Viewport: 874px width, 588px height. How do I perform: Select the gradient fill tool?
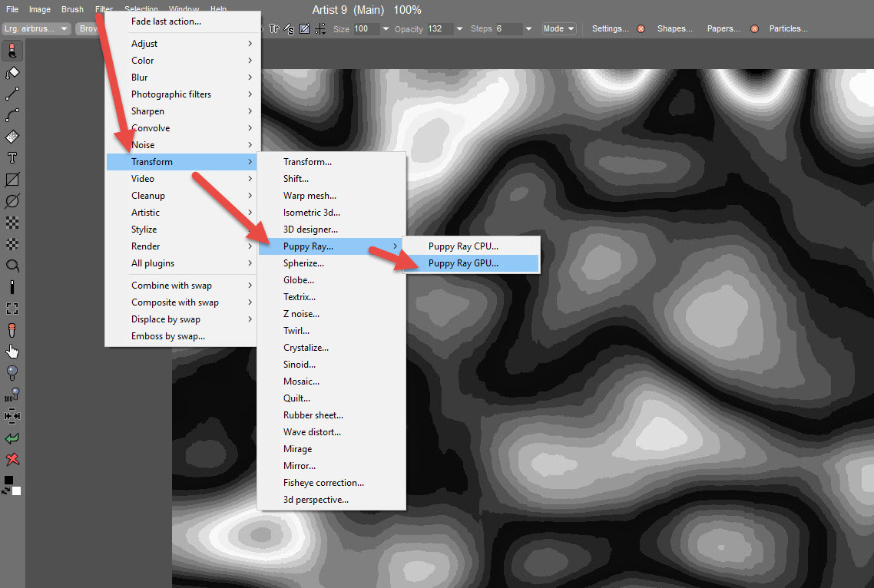pos(12,137)
